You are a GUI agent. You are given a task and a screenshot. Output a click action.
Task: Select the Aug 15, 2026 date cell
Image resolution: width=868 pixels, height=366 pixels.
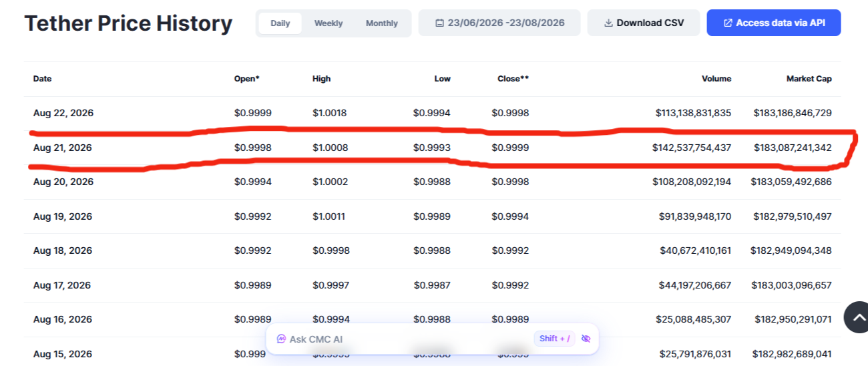(63, 354)
